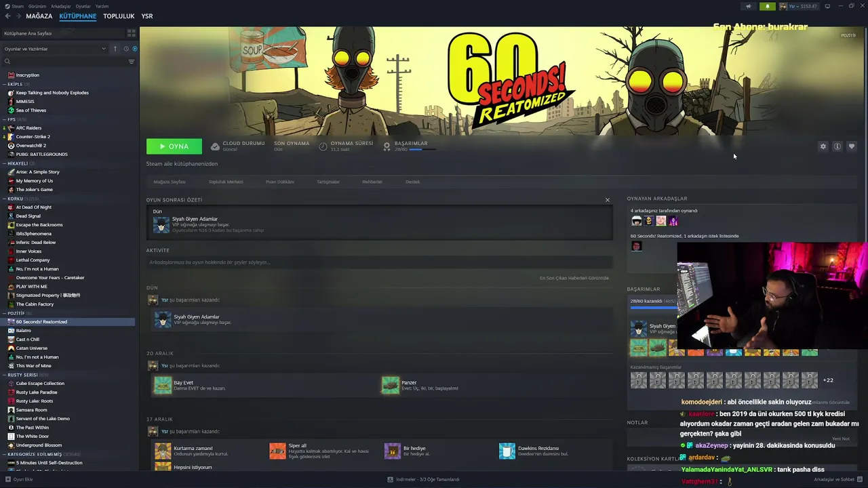Open Görünüm menu
Viewport: 868px width, 488px height.
point(37,6)
